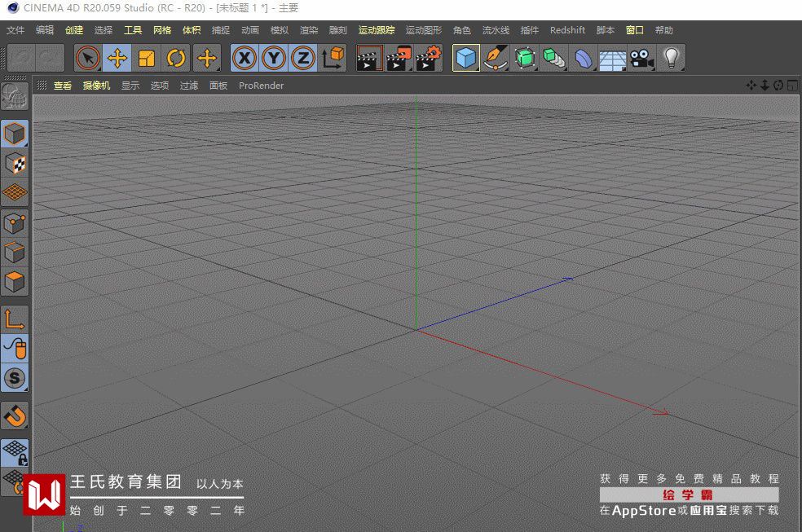The height and width of the screenshot is (532, 802).
Task: Open viewport 摄像机 menu
Action: pyautogui.click(x=97, y=86)
